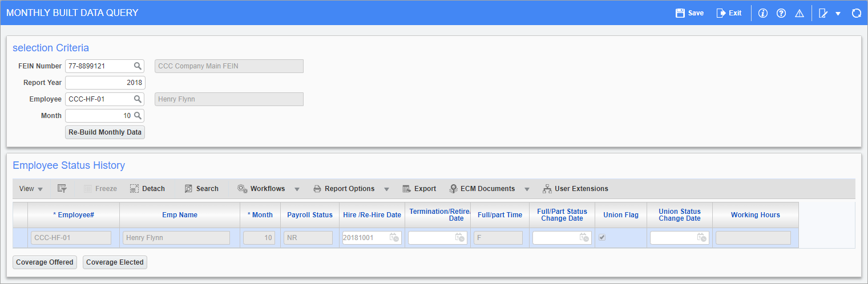Open the Hire/Re-Hire Date calendar picker
Image resolution: width=868 pixels, height=284 pixels.
click(394, 238)
